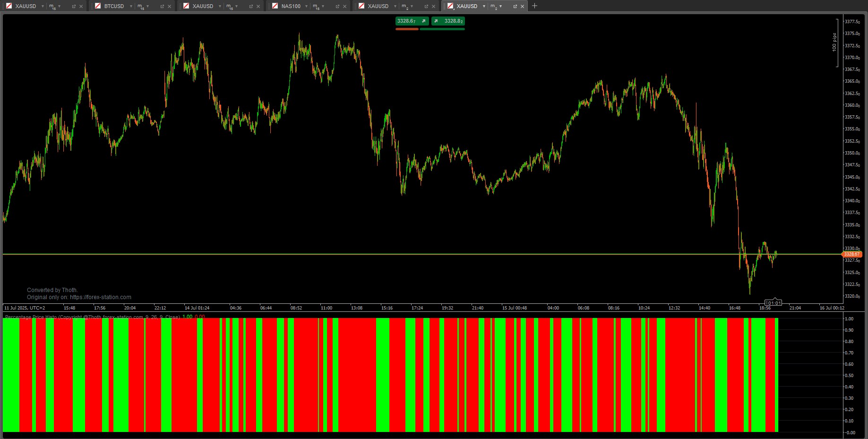Click the NAS100 symbol icon
Screen dimensions: 868x439
[x=275, y=6]
